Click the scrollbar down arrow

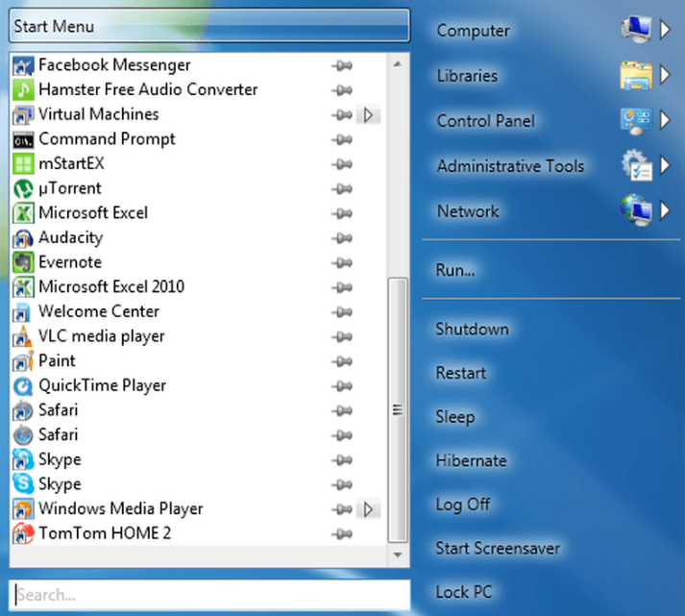pyautogui.click(x=398, y=554)
